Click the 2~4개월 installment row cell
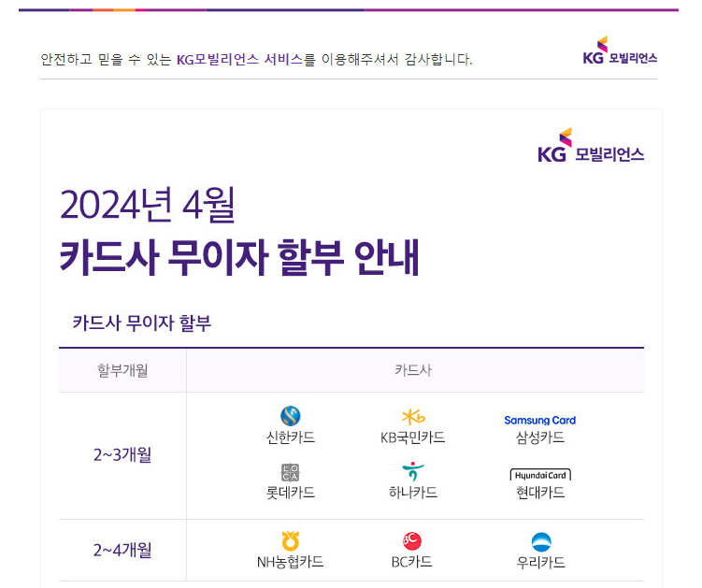The image size is (702, 588). 122,550
